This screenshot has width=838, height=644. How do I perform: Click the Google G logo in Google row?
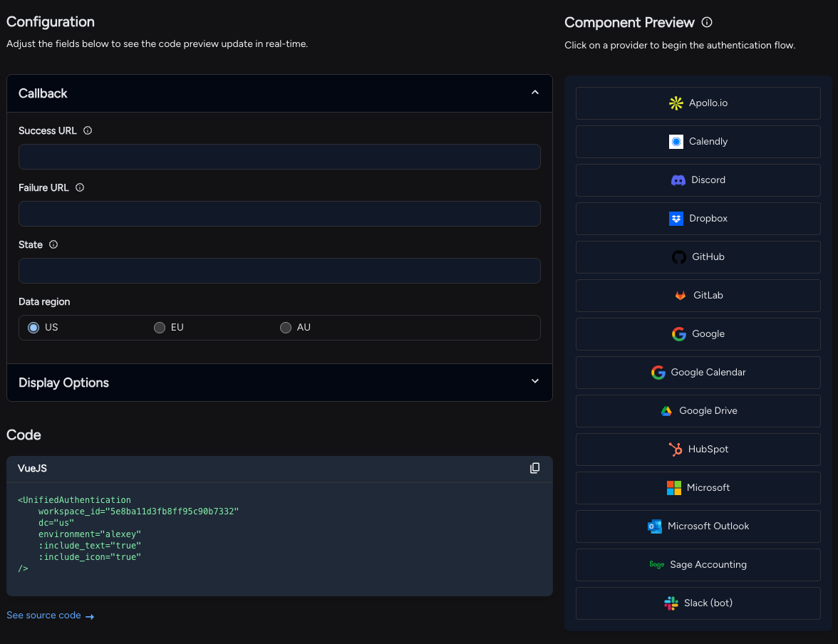[x=678, y=334]
